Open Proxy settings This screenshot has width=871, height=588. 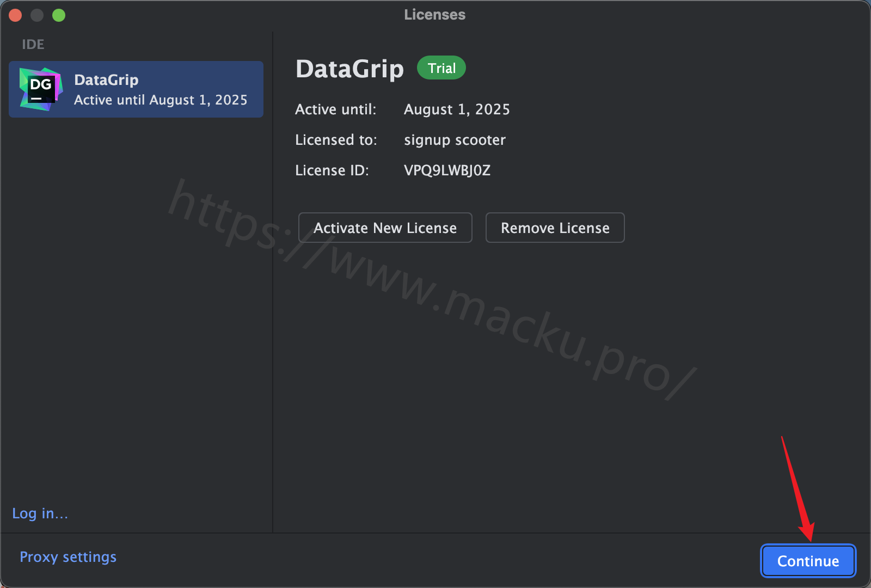click(x=68, y=557)
